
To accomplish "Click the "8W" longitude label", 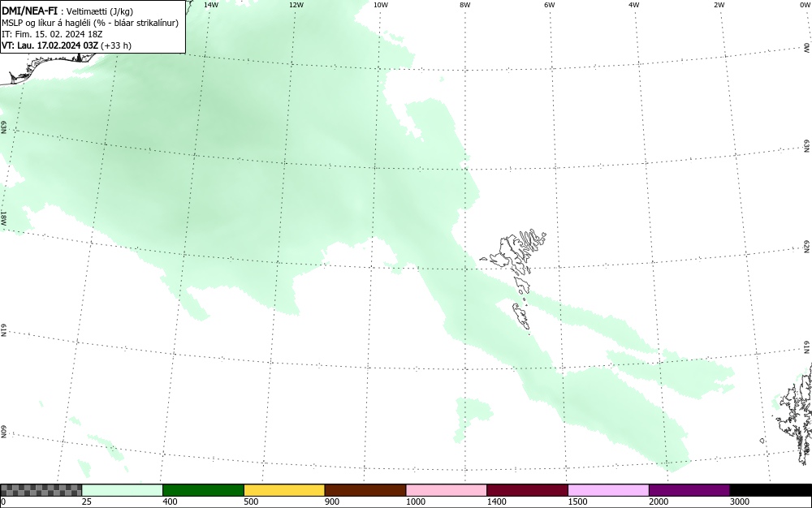I will (x=465, y=5).
